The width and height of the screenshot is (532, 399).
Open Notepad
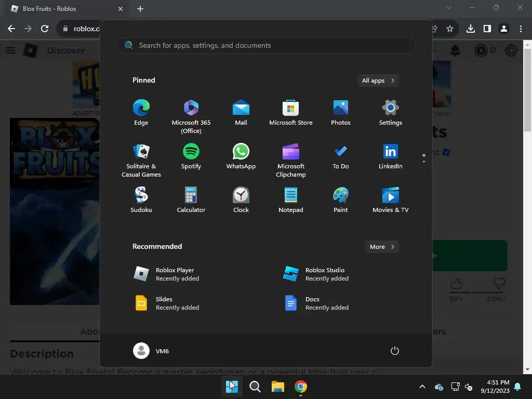click(x=291, y=200)
